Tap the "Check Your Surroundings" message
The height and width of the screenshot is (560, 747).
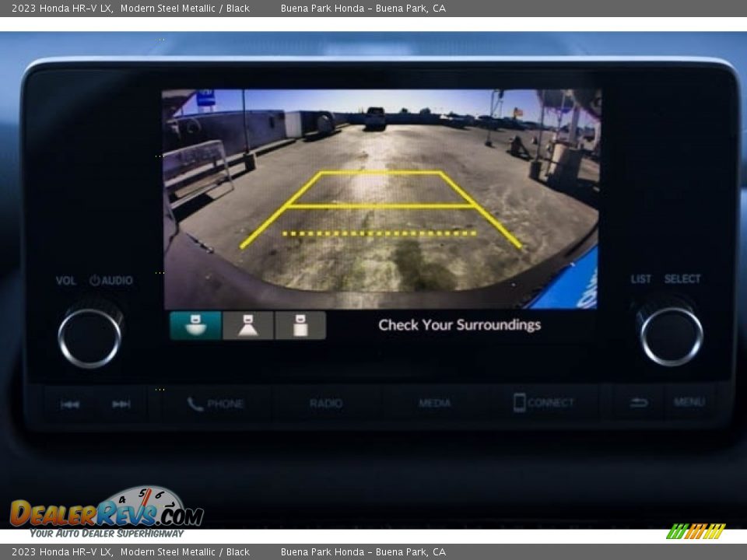(x=460, y=325)
